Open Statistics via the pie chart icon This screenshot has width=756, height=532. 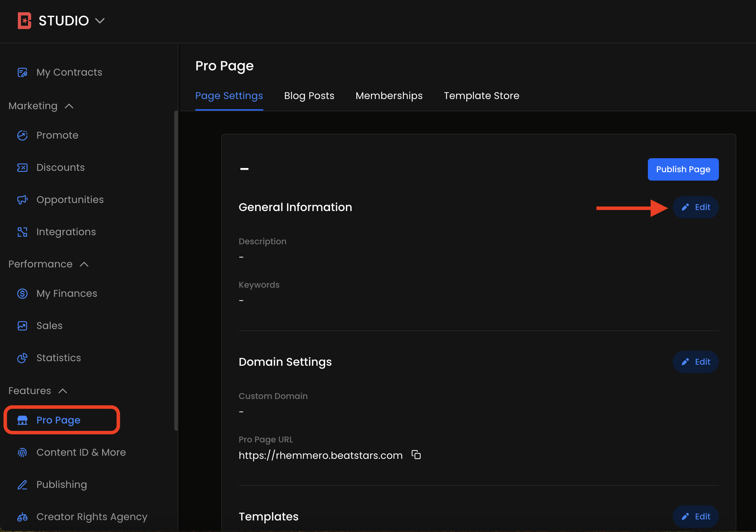pyautogui.click(x=22, y=358)
